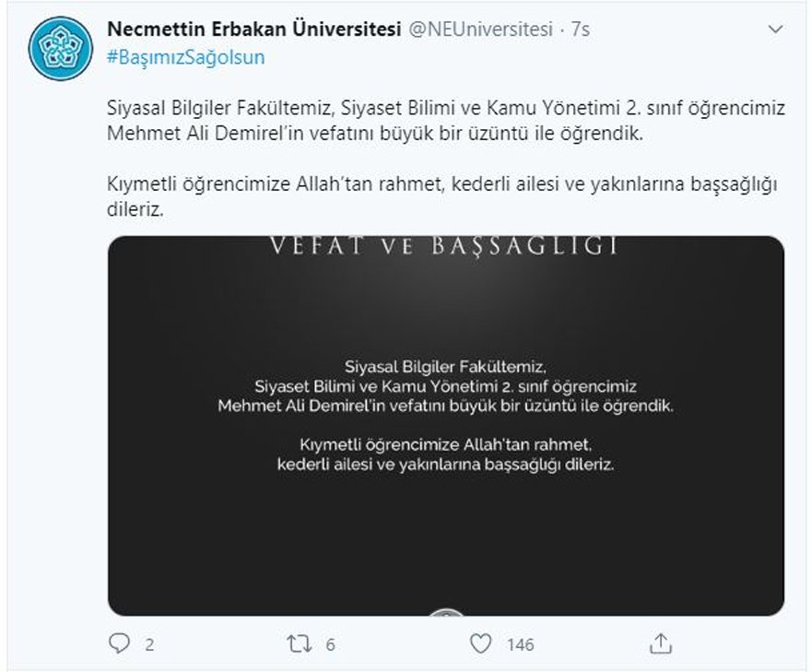
Task: Click the empty dark area of the image
Action: 446,543
